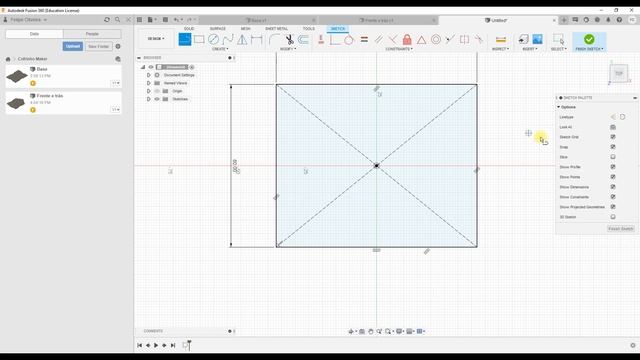
Task: Click the Measure inspect tool
Action: [x=501, y=40]
